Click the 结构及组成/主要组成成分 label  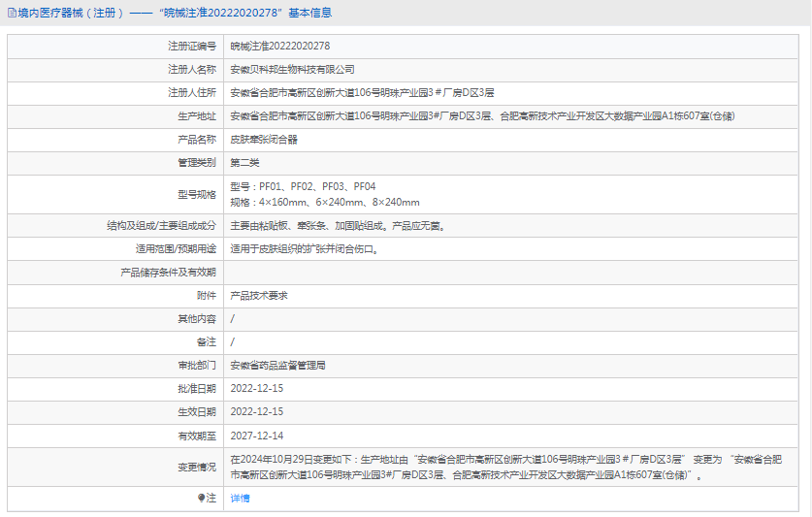(161, 226)
